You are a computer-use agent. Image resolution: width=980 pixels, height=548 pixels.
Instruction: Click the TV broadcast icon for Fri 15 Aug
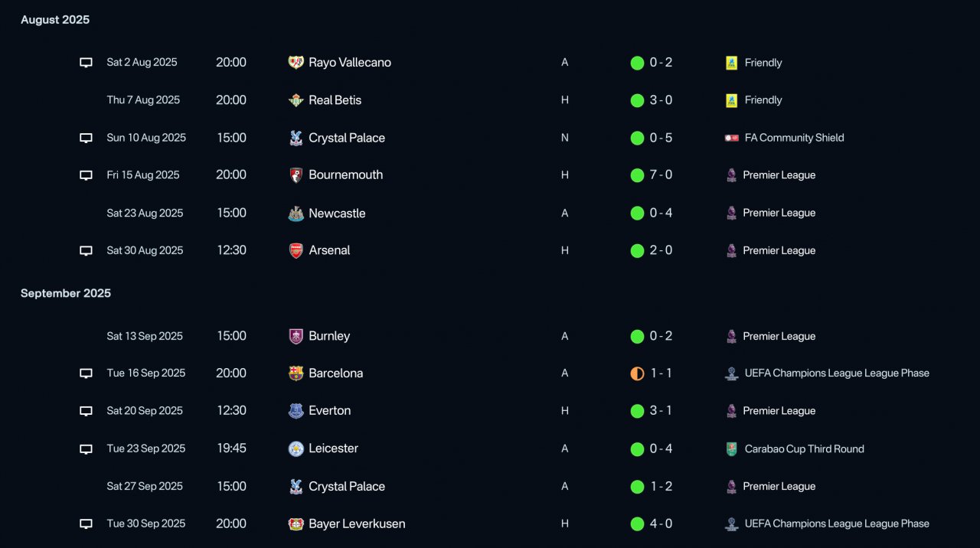coord(87,175)
